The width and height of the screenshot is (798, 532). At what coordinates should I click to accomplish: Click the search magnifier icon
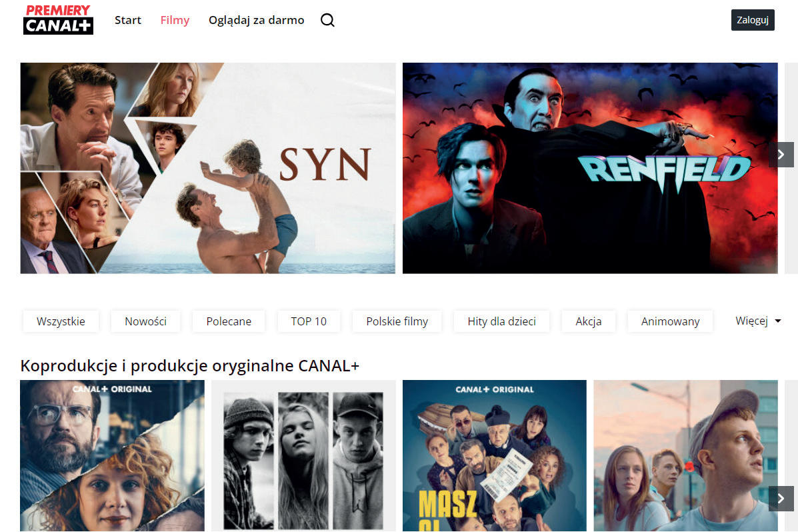(327, 20)
